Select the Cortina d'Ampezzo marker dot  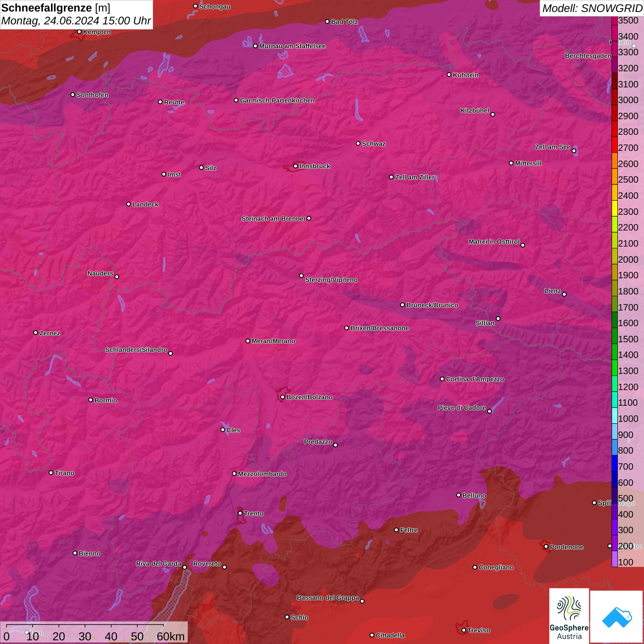coord(443,379)
